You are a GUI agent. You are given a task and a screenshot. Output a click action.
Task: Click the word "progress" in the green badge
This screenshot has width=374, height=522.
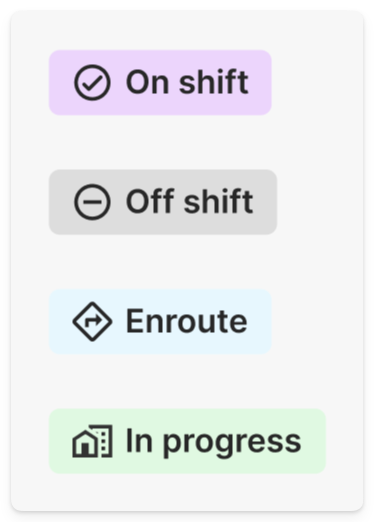[232, 444]
